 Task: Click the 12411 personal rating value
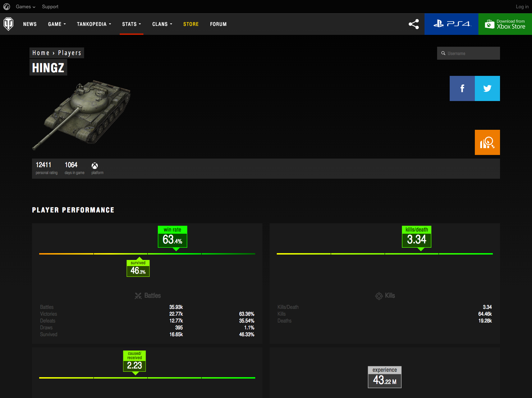click(43, 165)
